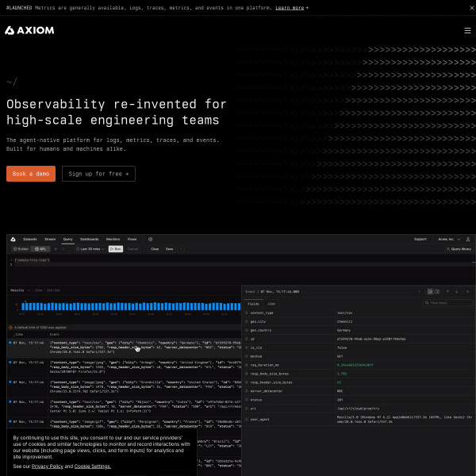Viewport: 476px width, 476px height.
Task: Go to the Monitors tab
Action: click(x=113, y=240)
